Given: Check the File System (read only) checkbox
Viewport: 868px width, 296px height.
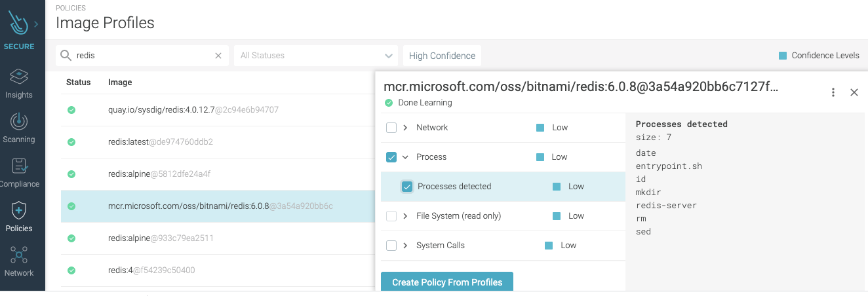Looking at the screenshot, I should (x=391, y=216).
